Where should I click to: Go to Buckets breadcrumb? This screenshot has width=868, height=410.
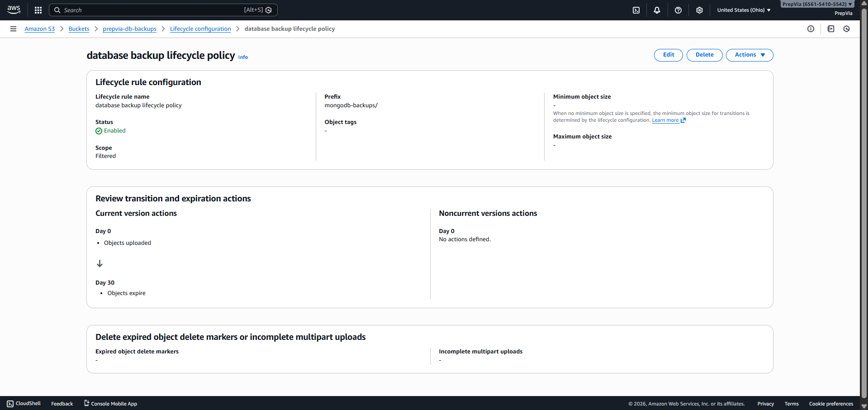pyautogui.click(x=79, y=29)
